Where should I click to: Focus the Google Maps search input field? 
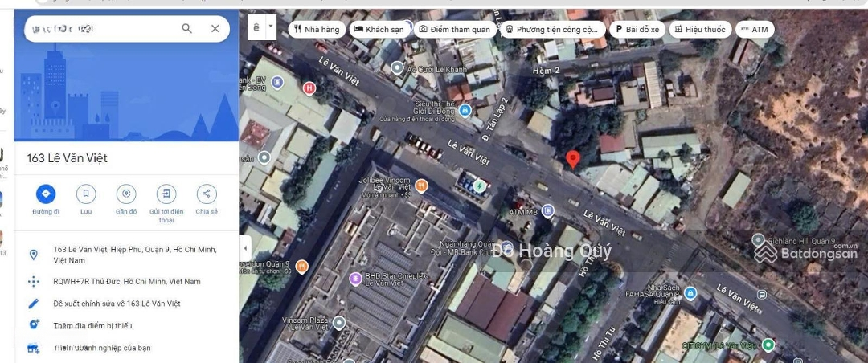pos(100,29)
